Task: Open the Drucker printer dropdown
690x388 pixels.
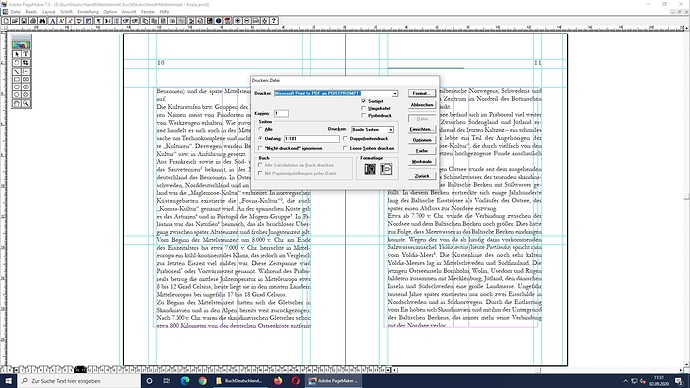Action: click(395, 93)
